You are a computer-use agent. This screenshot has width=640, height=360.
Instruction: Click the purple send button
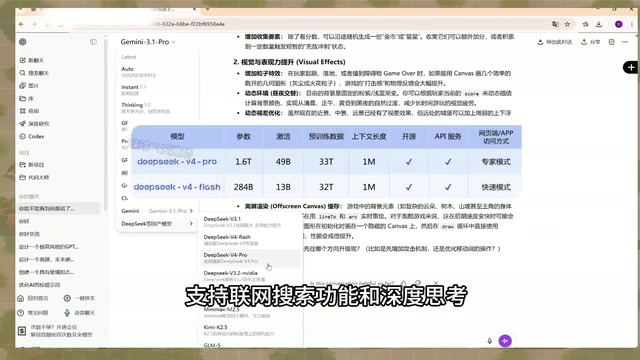[505, 340]
